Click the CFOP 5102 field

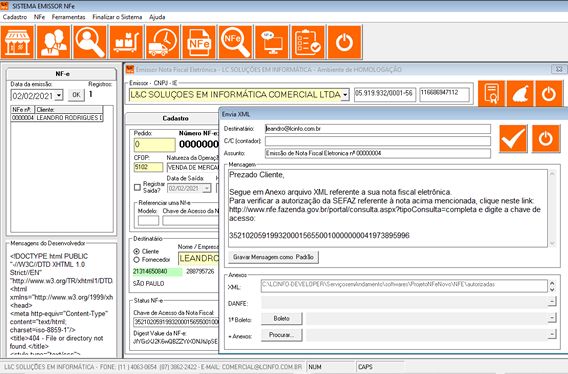(149, 167)
